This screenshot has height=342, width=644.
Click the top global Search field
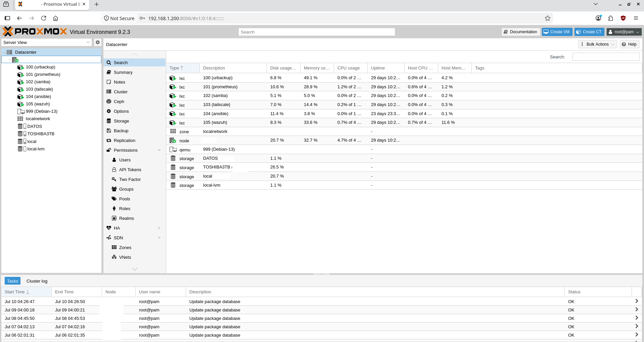tap(317, 32)
